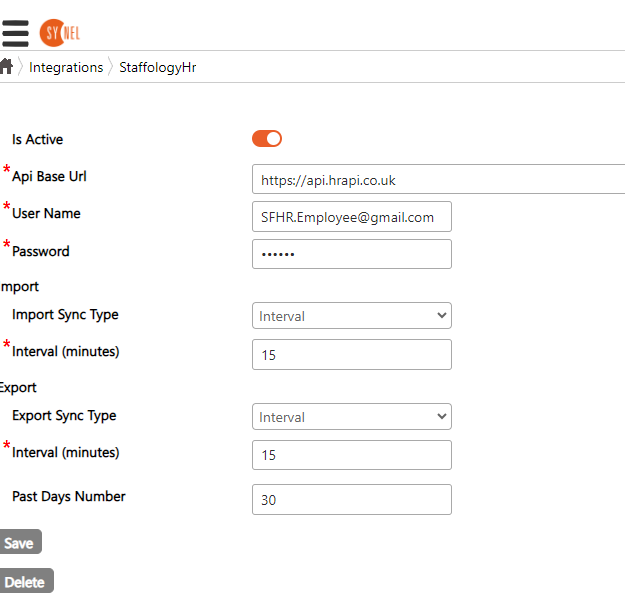Click the Import Interval (minutes) field
This screenshot has height=600, width=625.
coord(352,354)
